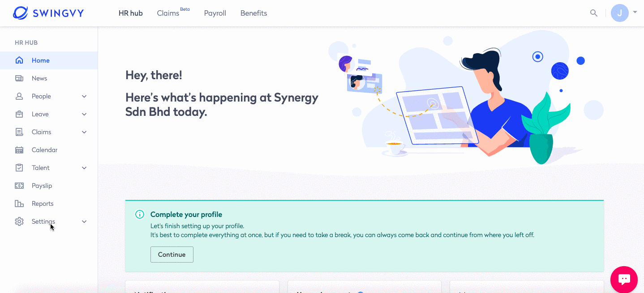Expand the Leave submenu chevron
Screen dimensions: 644x293
[84, 114]
